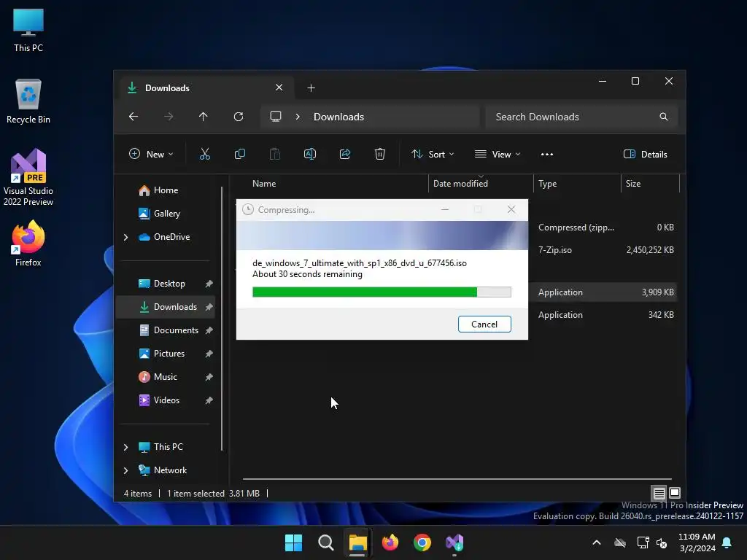Open the View dropdown
The height and width of the screenshot is (560, 747).
point(498,154)
